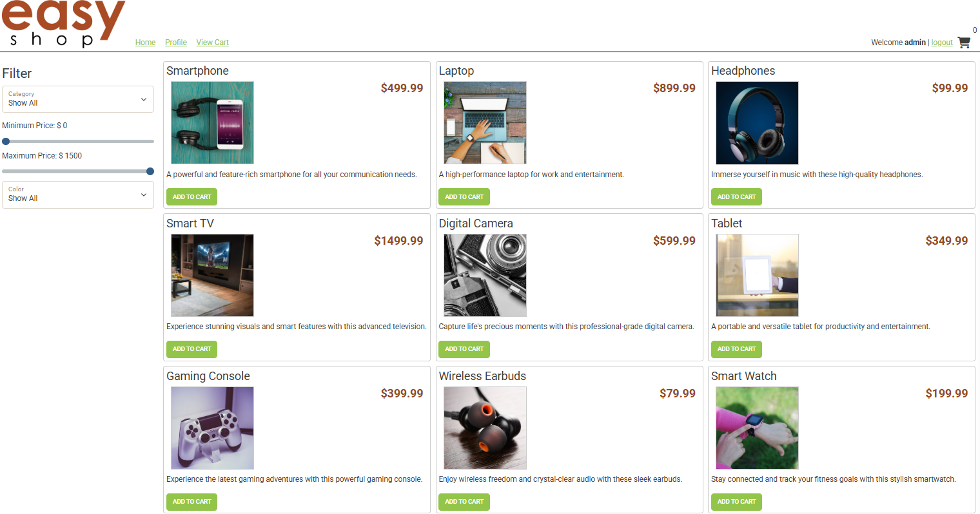
Task: Add the Smartphone to cart
Action: [192, 197]
